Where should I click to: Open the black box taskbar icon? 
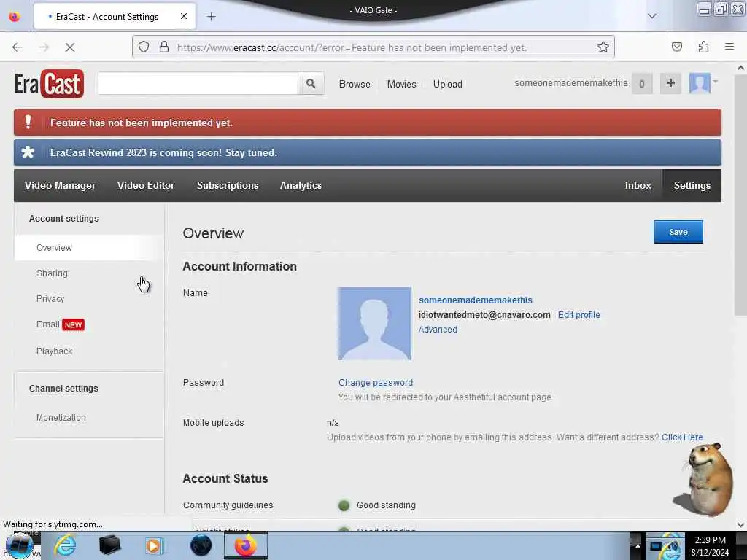click(x=109, y=545)
